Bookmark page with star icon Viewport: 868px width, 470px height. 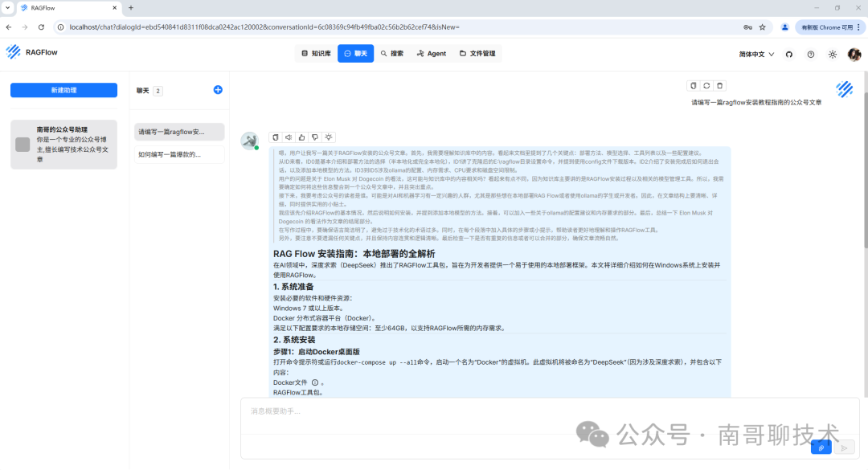click(x=762, y=27)
